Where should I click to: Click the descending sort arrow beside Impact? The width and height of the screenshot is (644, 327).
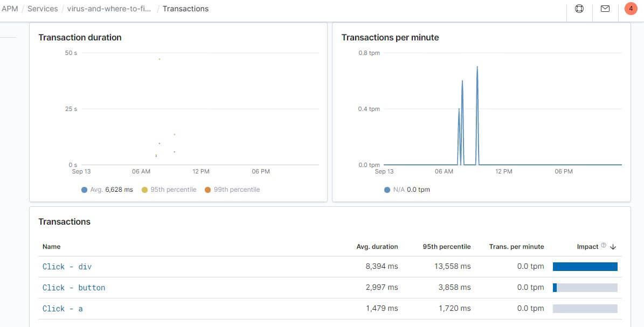click(613, 246)
